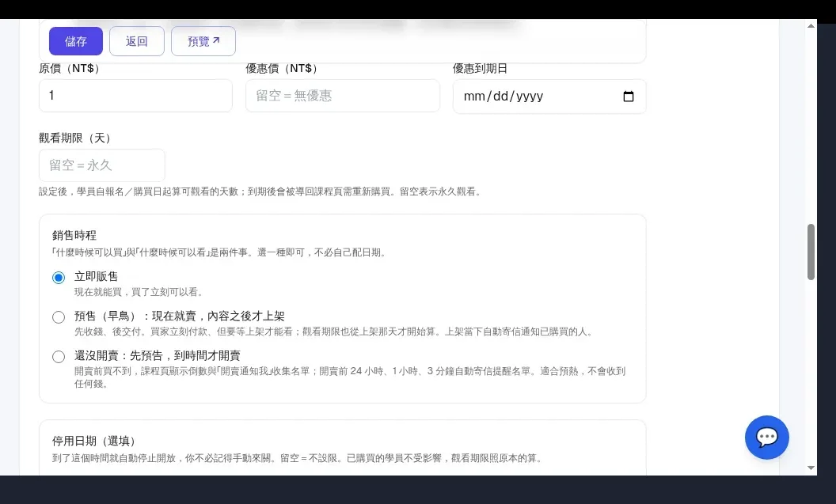This screenshot has height=504, width=836.
Task: Open the chat support bubble
Action: coord(766,438)
